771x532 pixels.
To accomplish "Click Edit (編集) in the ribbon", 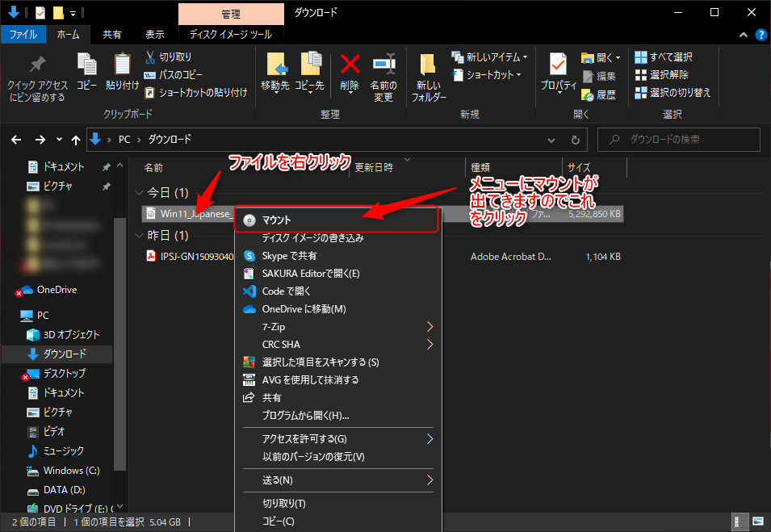I will pyautogui.click(x=599, y=76).
